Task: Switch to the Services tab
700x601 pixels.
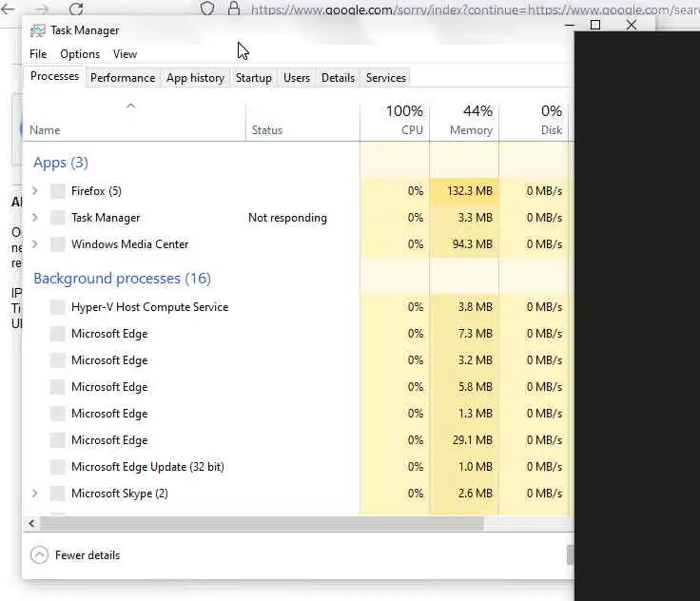Action: click(386, 78)
